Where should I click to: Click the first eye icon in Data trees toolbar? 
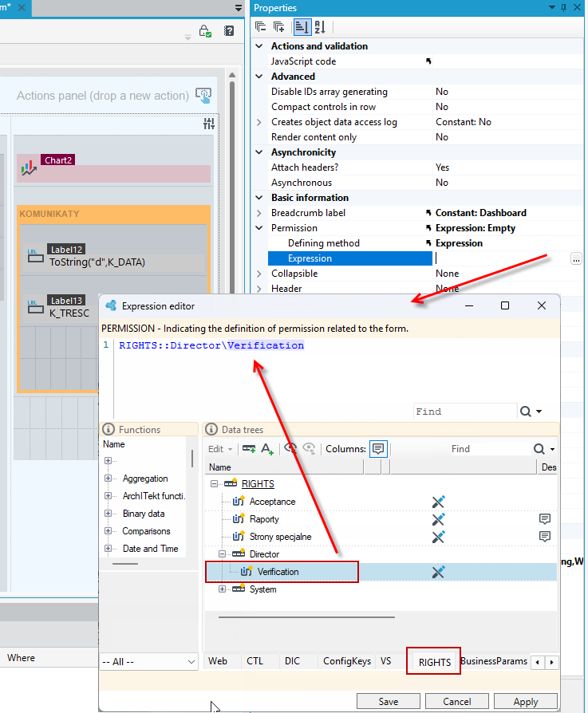pyautogui.click(x=290, y=449)
